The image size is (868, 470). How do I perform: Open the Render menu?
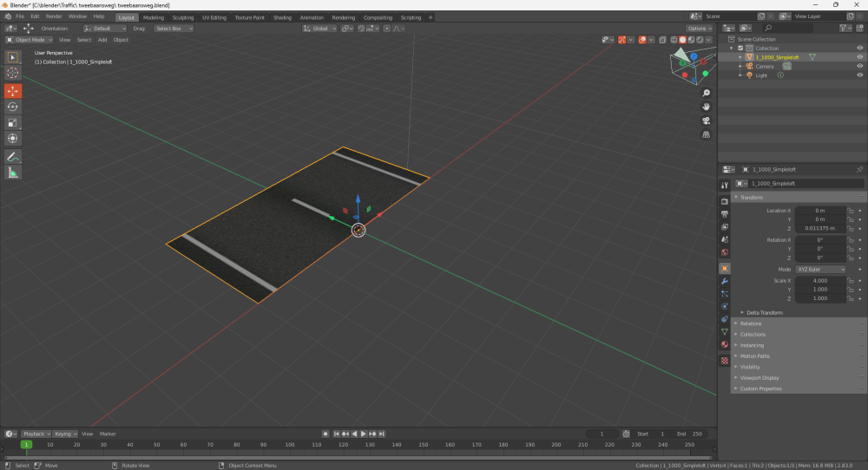(x=54, y=16)
